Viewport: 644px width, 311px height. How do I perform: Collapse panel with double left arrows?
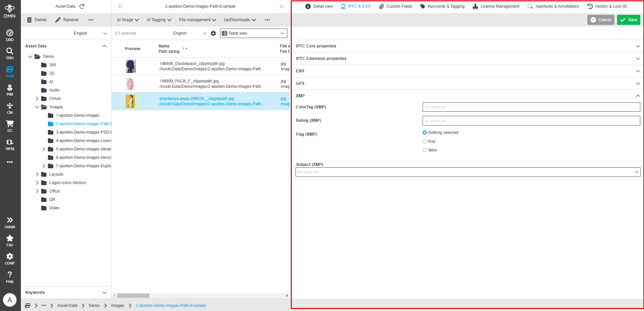pos(120,6)
